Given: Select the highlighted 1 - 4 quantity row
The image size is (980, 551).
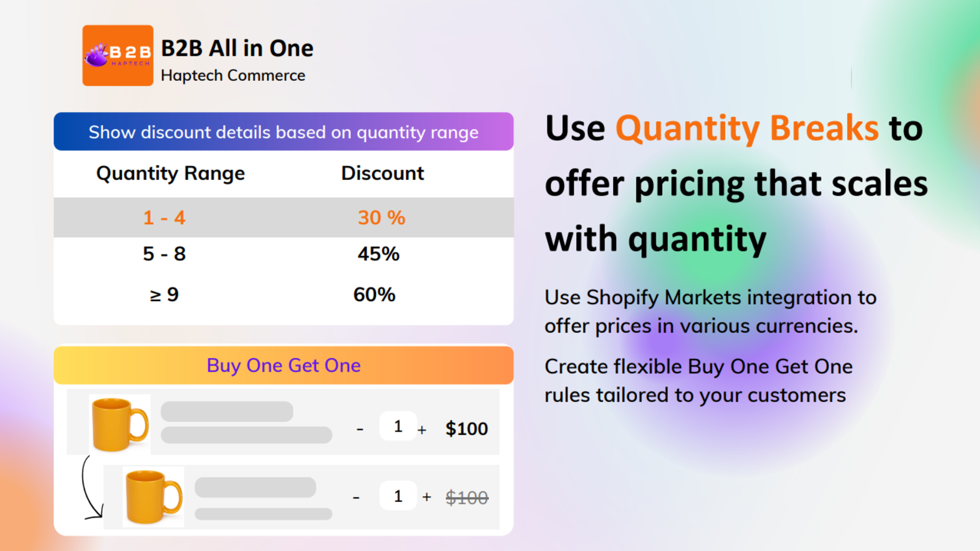Looking at the screenshot, I should coord(284,217).
